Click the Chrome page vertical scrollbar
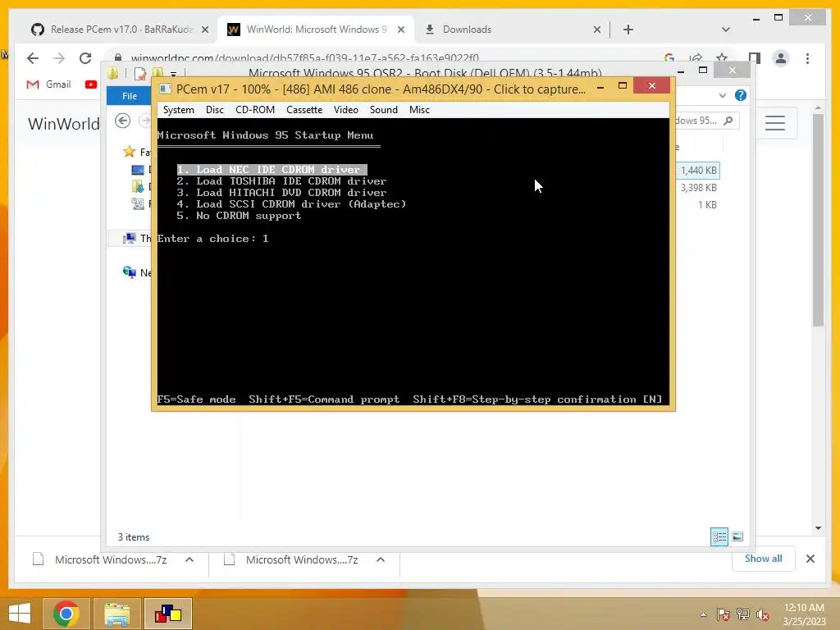Screen dimensions: 840x630 tap(818, 220)
